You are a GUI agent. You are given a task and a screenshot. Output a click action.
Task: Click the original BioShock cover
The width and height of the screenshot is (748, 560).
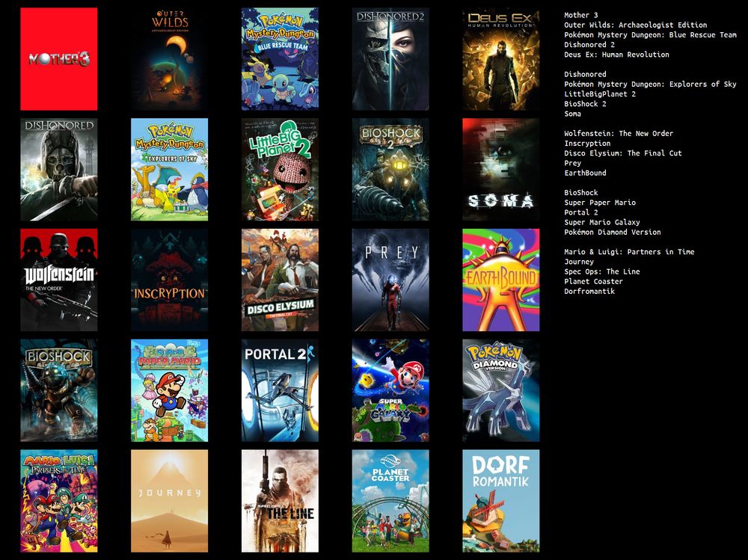(58, 390)
